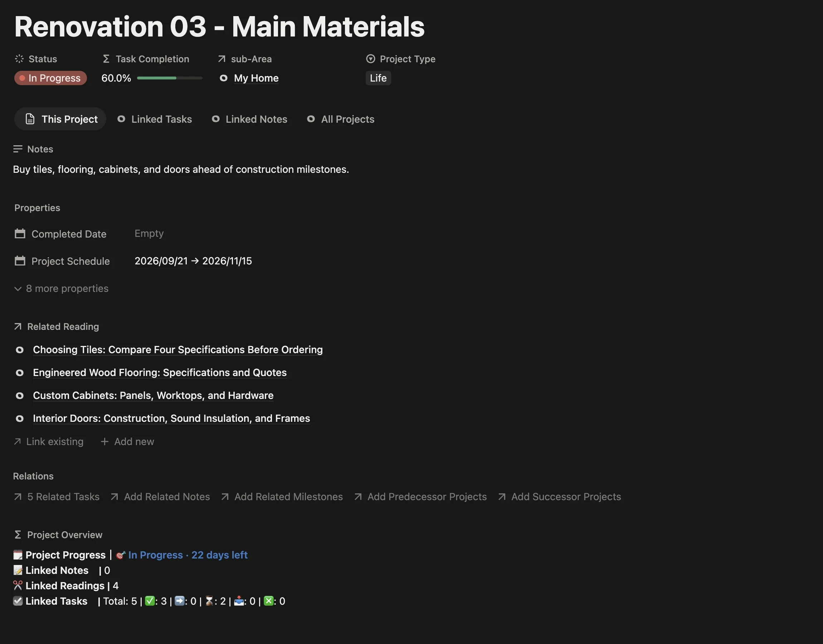Click the Empty Completed Date field
The image size is (823, 644).
149,233
